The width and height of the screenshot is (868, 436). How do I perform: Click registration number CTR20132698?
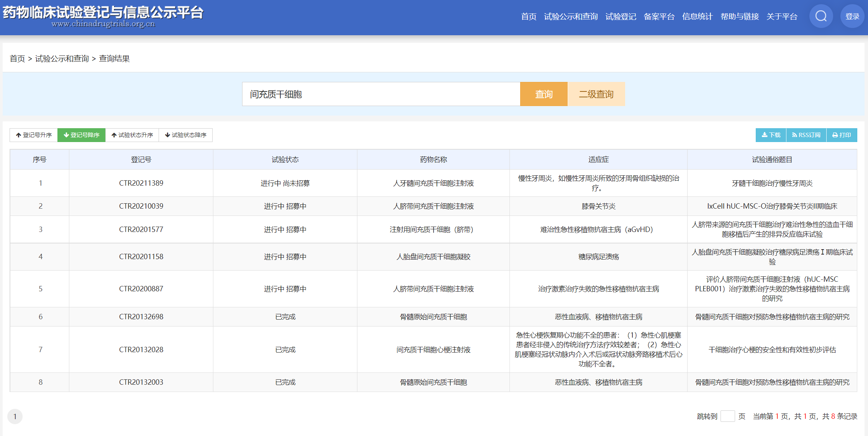(141, 317)
